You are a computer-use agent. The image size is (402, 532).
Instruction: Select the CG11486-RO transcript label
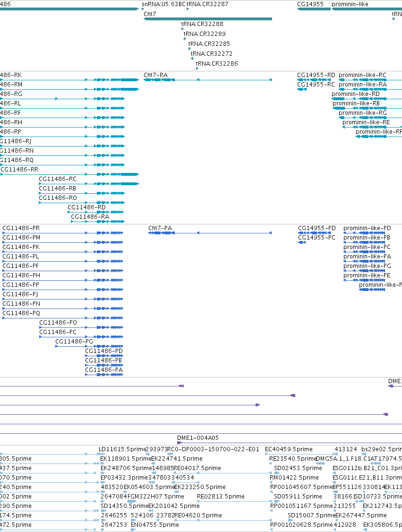[58, 198]
